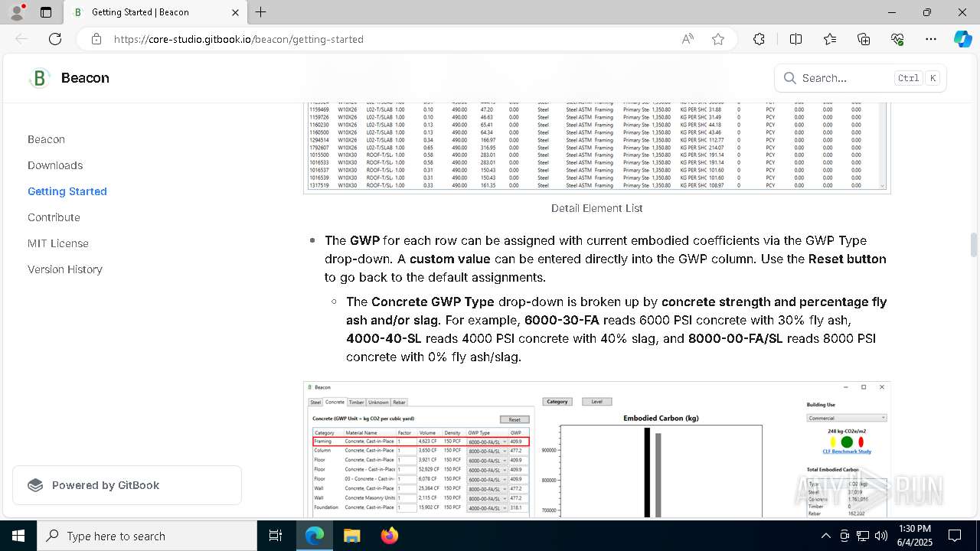980x551 pixels.
Task: Go back to previous page
Action: (x=21, y=39)
